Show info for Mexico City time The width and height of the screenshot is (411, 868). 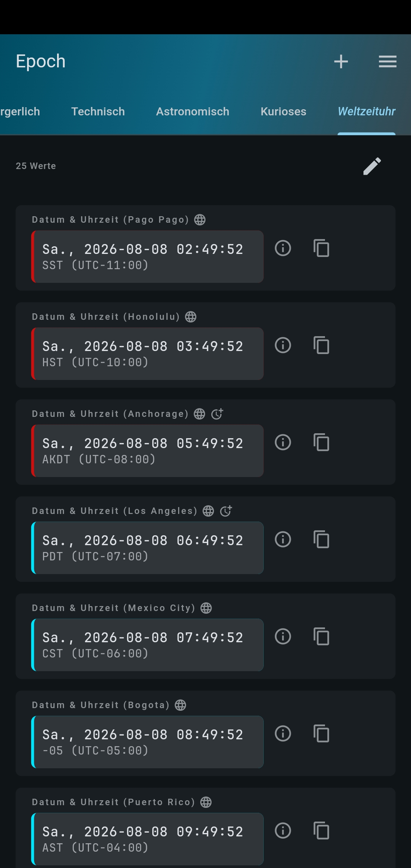pyautogui.click(x=283, y=637)
